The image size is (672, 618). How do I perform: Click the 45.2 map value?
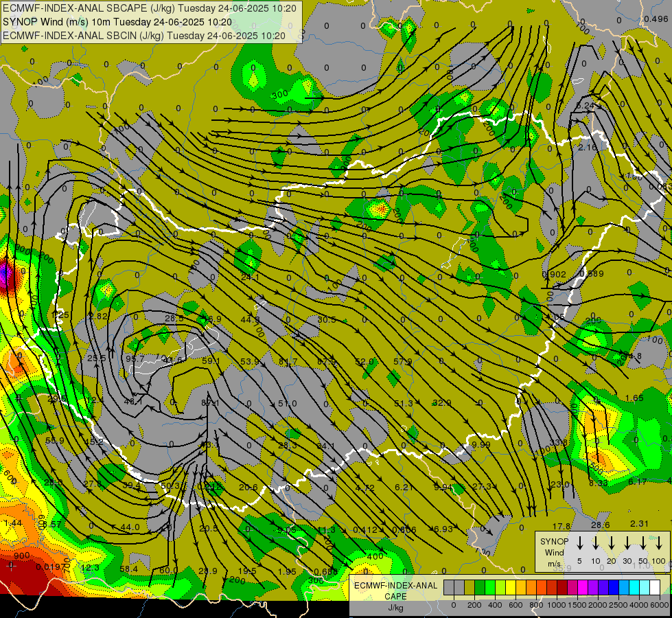pyautogui.click(x=93, y=442)
